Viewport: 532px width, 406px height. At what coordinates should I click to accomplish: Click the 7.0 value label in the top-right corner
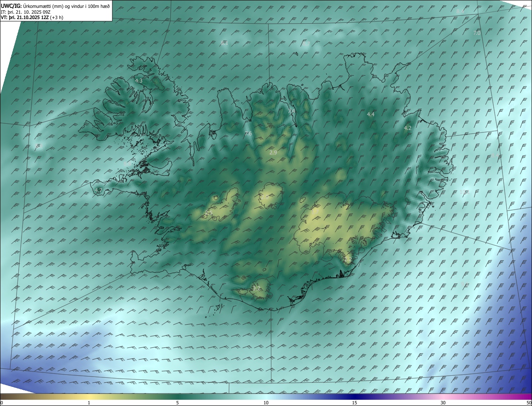[x=477, y=33]
